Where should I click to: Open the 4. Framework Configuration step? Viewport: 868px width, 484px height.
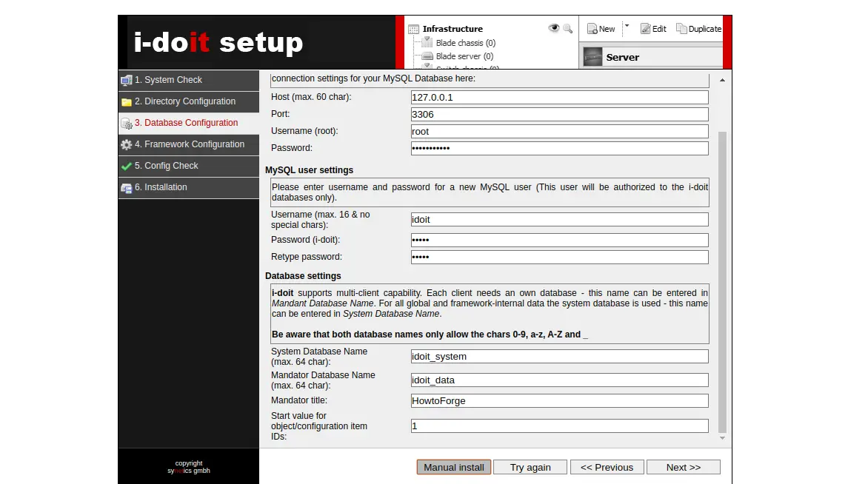tap(189, 144)
